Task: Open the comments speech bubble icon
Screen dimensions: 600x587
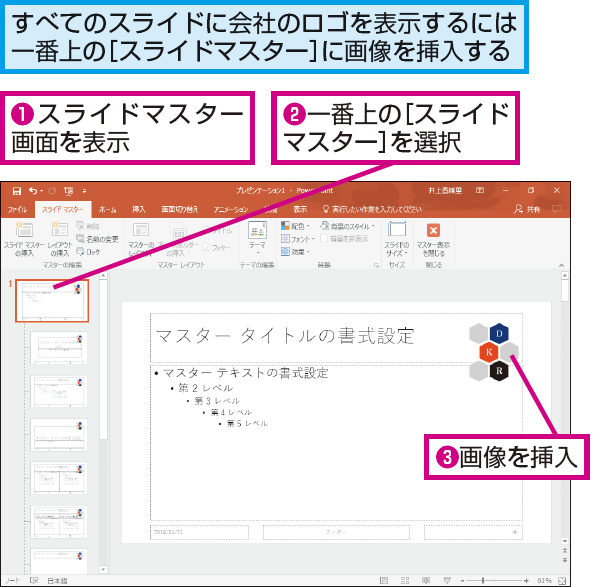Action: click(557, 209)
